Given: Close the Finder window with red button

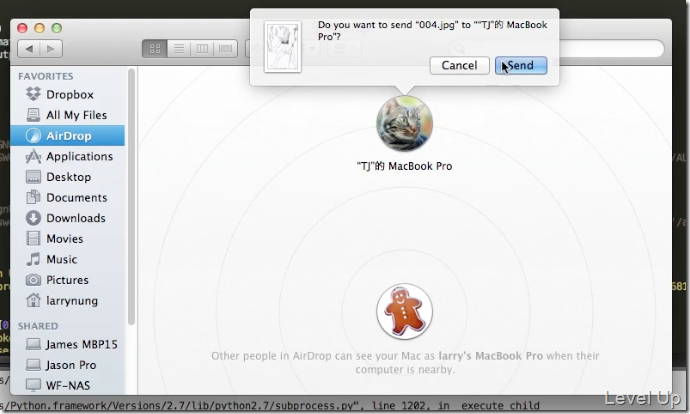Looking at the screenshot, I should 22,28.
